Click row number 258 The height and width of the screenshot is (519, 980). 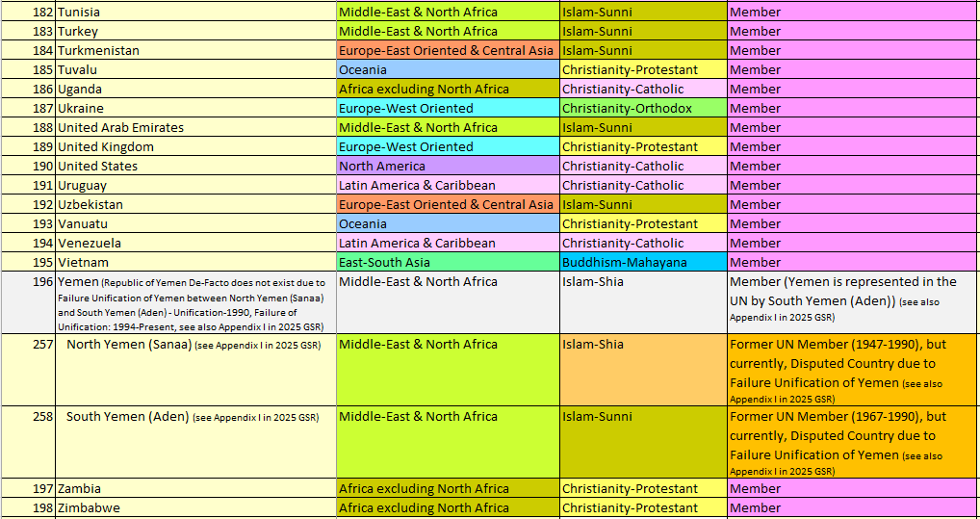coord(29,442)
